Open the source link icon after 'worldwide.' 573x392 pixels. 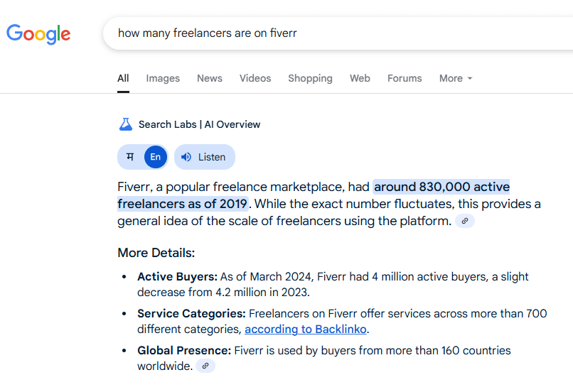coord(205,366)
